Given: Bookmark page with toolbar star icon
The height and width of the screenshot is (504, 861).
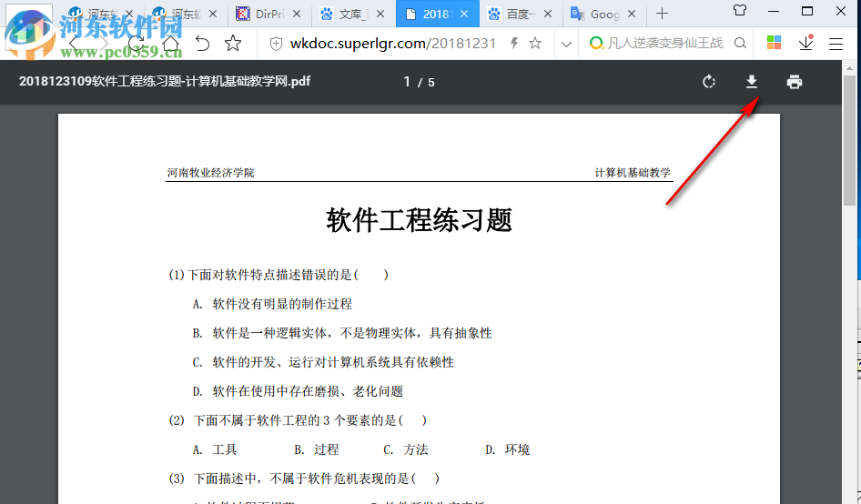Looking at the screenshot, I should 233,44.
